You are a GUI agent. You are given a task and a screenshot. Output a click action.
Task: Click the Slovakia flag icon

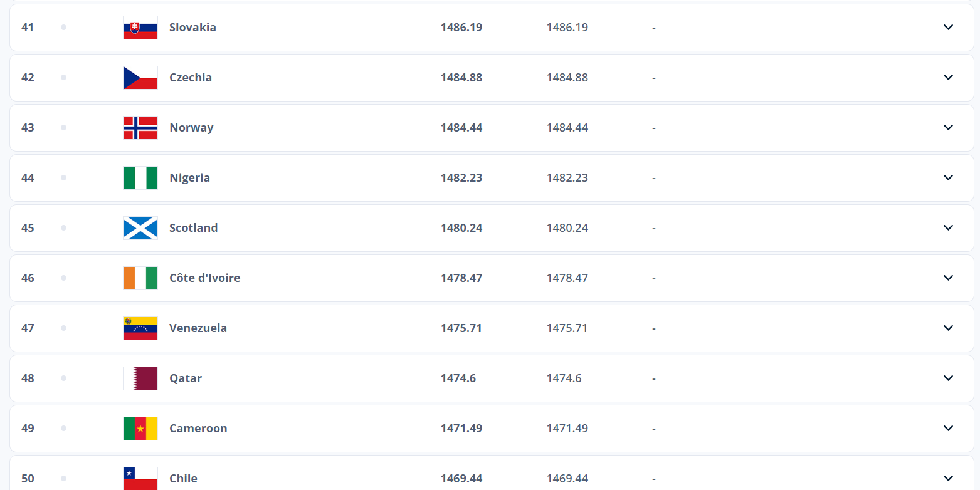[140, 28]
